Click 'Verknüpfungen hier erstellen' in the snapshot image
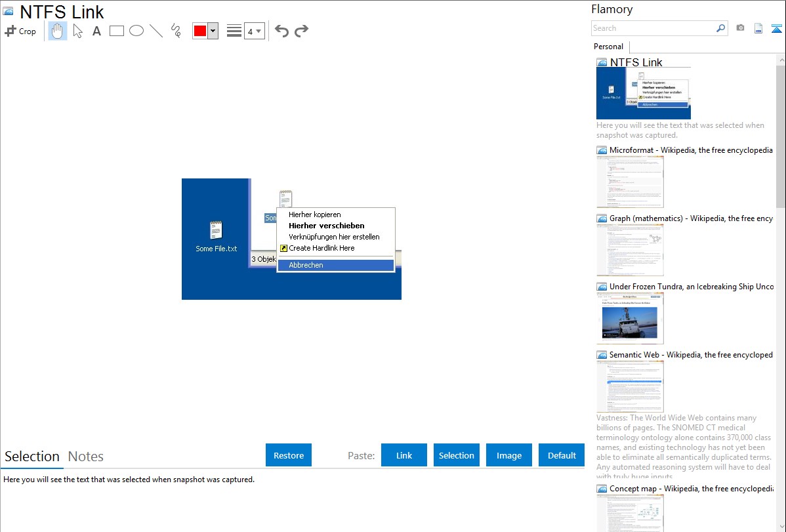Image resolution: width=786 pixels, height=532 pixels. click(x=334, y=237)
